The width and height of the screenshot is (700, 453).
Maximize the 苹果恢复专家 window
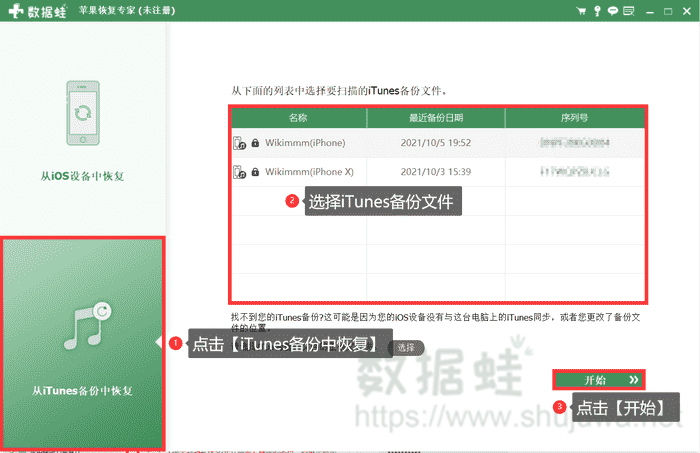point(668,12)
